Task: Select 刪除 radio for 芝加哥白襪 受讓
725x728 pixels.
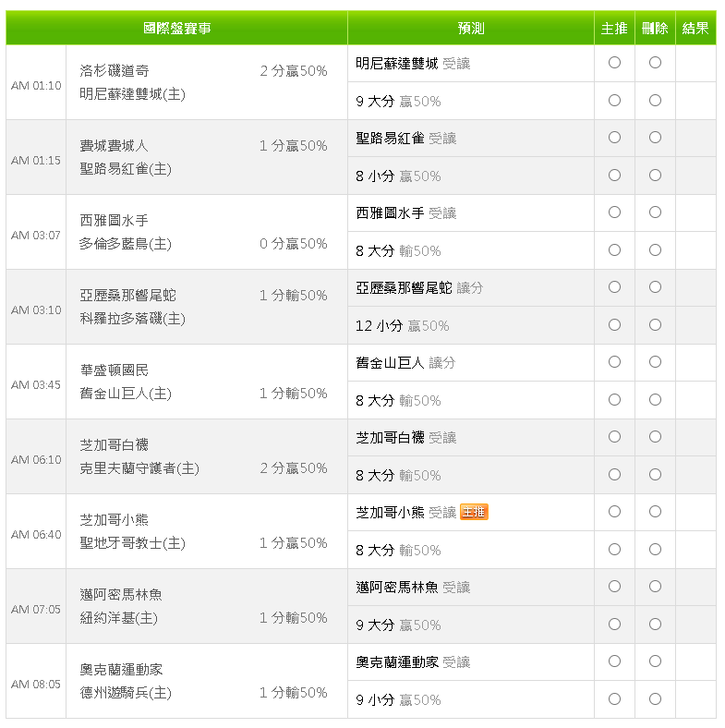Action: (x=655, y=436)
